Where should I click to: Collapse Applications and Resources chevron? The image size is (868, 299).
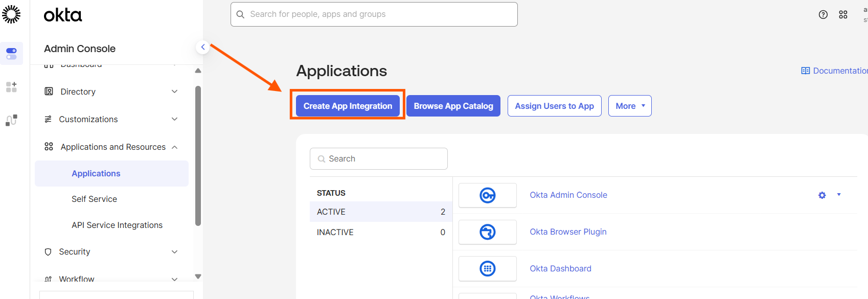174,147
